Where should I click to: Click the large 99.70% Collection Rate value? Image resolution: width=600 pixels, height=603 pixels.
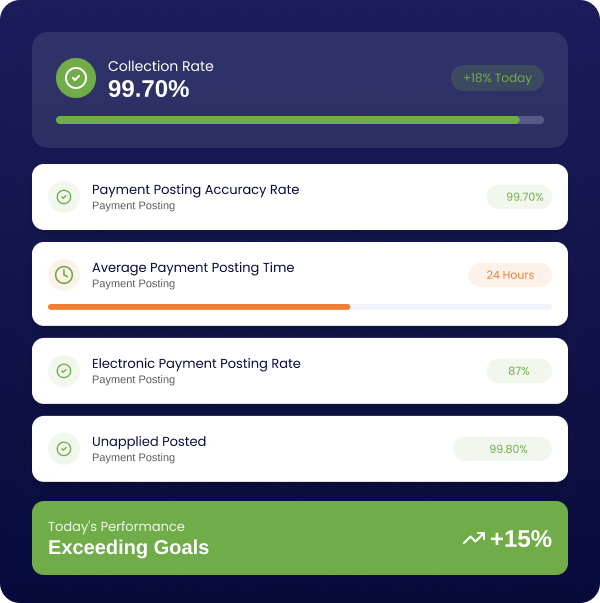pos(148,89)
